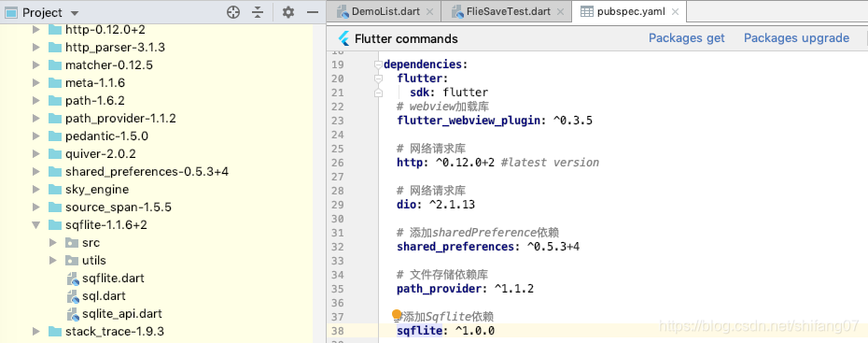Expand the shared_preferences-0.5.3+4 folder
This screenshot has height=343, width=868.
36,171
